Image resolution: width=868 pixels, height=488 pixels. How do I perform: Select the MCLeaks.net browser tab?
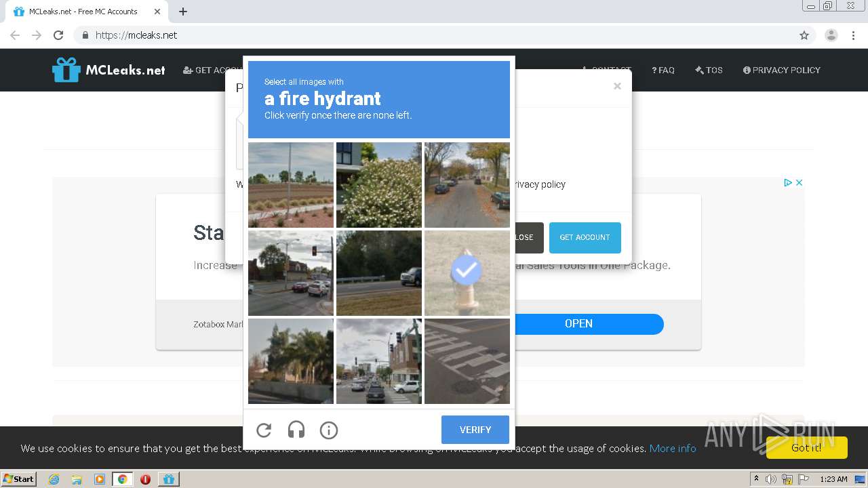click(85, 12)
